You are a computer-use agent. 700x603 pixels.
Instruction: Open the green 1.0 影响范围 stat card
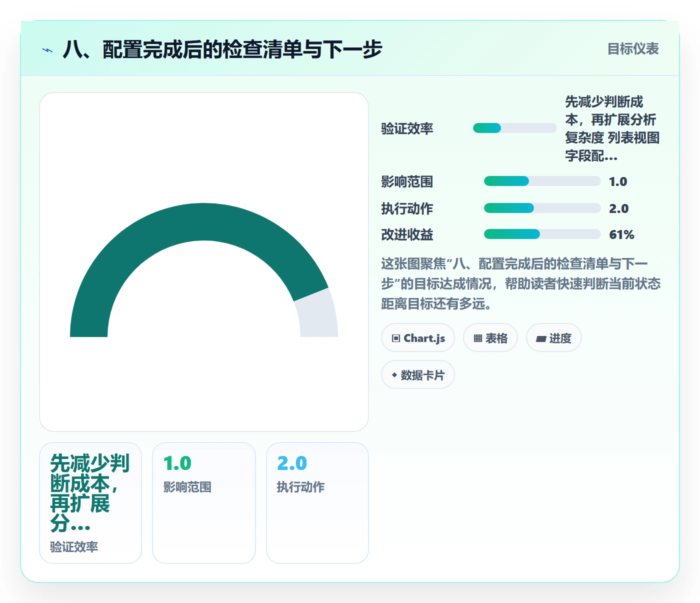tap(204, 503)
